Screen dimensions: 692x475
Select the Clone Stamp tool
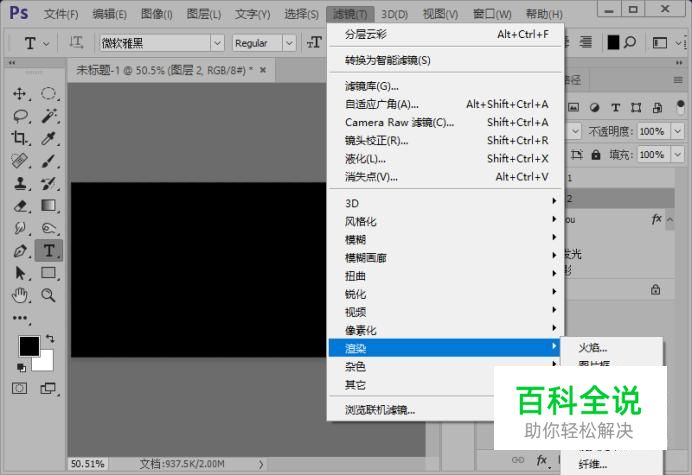pos(20,183)
